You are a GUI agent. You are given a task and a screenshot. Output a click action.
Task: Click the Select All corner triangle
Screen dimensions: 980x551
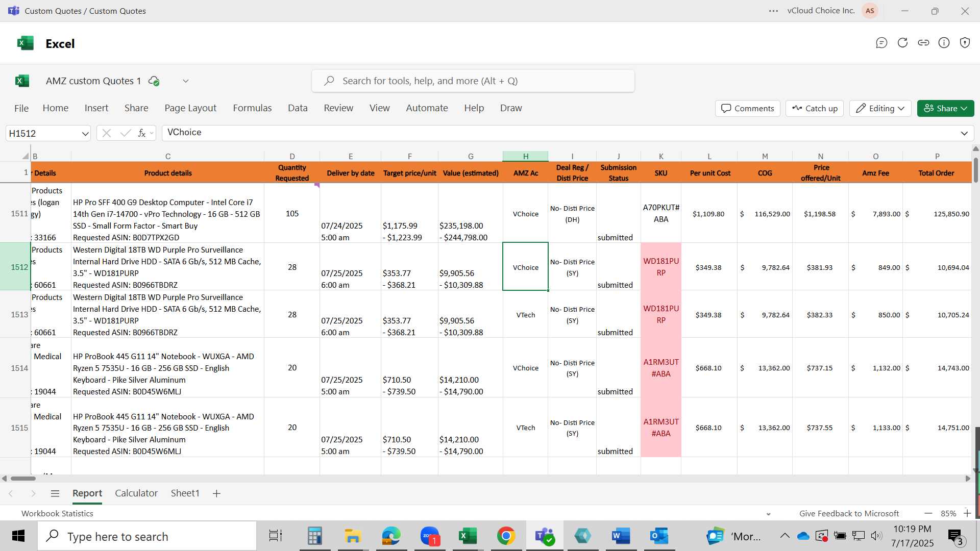tap(25, 156)
